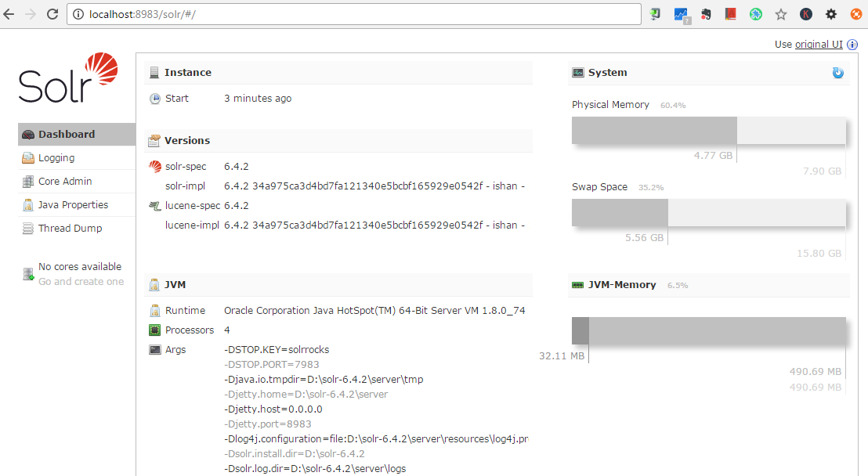Image resolution: width=868 pixels, height=476 pixels.
Task: Click the Logging sidebar icon
Action: (28, 157)
